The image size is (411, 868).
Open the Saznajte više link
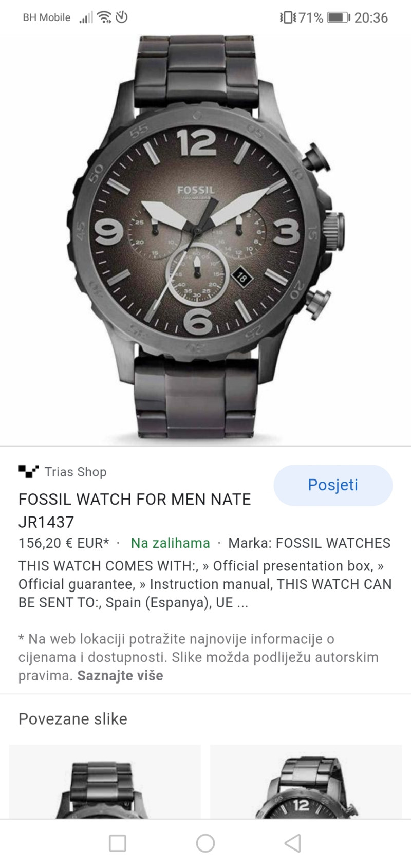120,675
